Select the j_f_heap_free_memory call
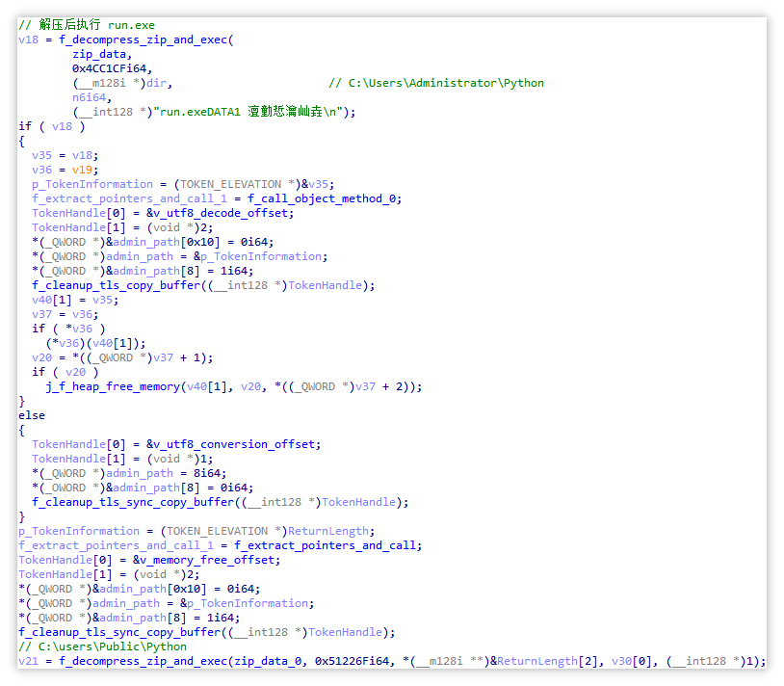The height and width of the screenshot is (686, 784). click(x=113, y=387)
